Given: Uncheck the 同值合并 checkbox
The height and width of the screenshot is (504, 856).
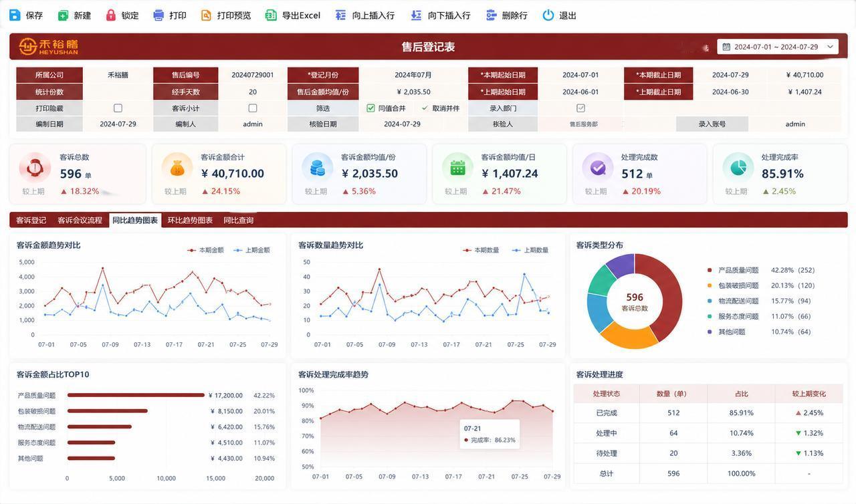Looking at the screenshot, I should [x=370, y=108].
